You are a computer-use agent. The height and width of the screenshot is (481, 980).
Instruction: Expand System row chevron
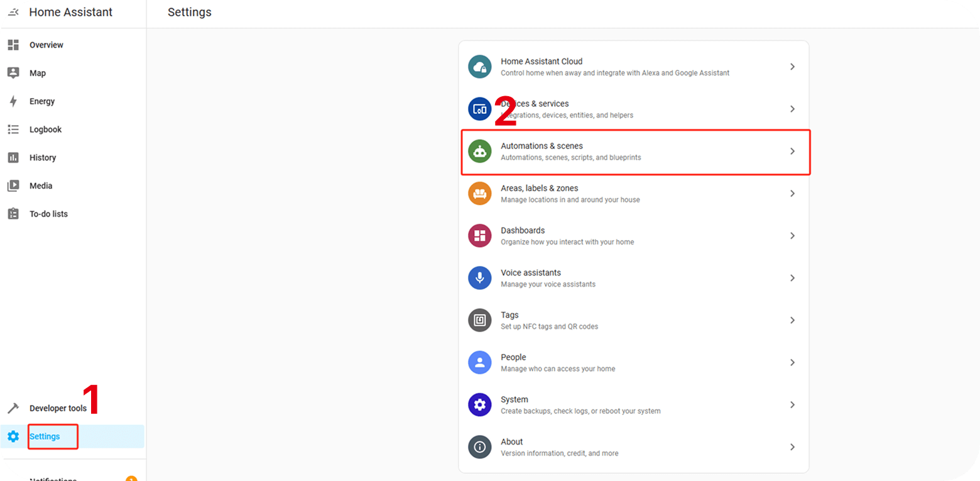tap(792, 404)
